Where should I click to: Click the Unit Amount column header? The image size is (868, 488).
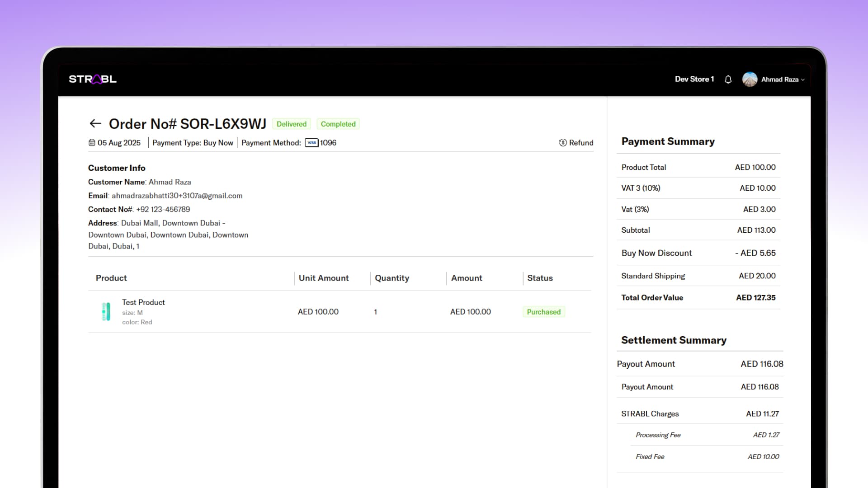point(323,278)
